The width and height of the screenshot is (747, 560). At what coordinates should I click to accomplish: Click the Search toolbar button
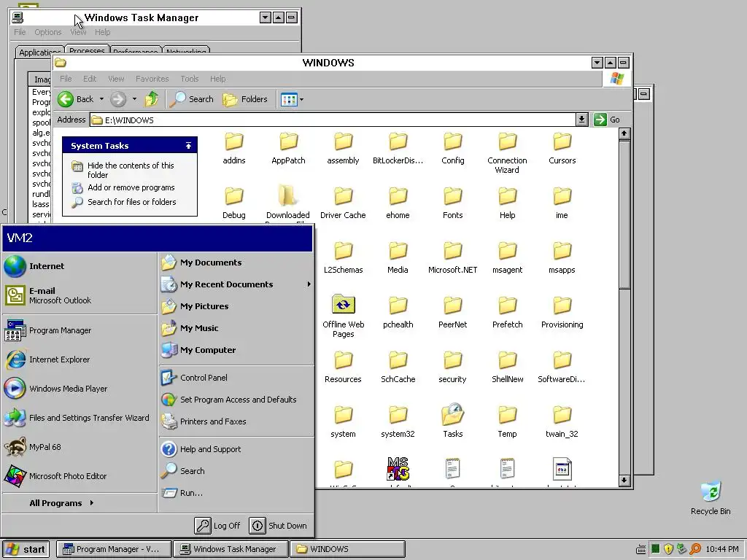(192, 99)
